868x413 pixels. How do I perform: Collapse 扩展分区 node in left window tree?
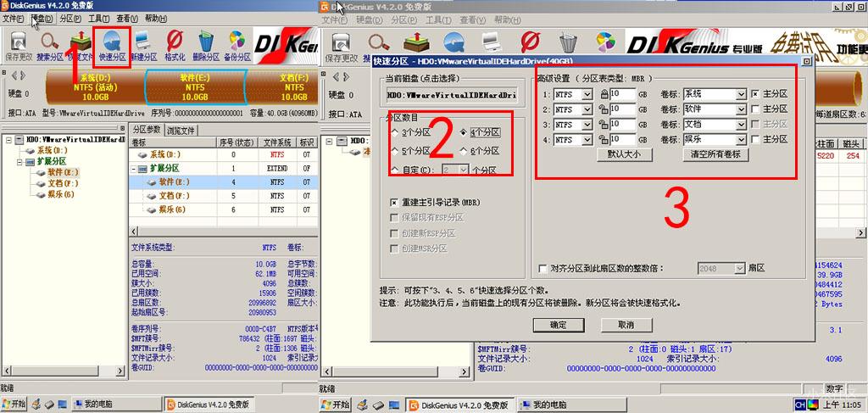pos(20,162)
